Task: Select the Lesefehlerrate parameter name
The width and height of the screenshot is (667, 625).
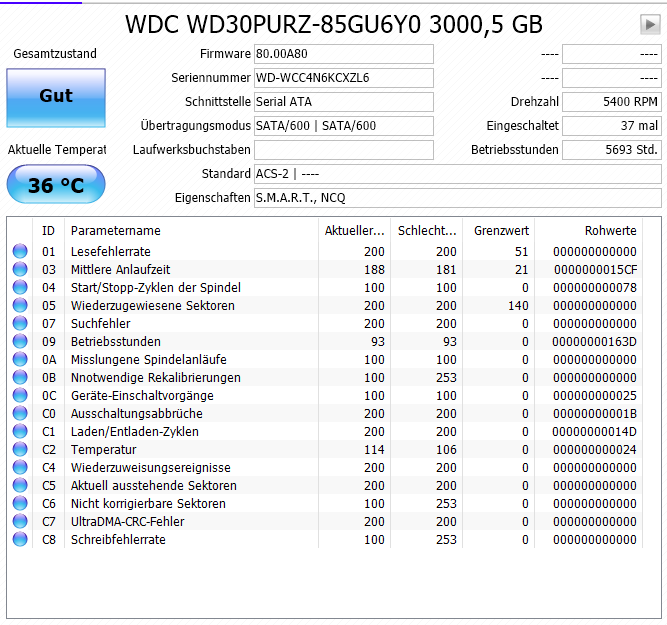Action: tap(111, 252)
